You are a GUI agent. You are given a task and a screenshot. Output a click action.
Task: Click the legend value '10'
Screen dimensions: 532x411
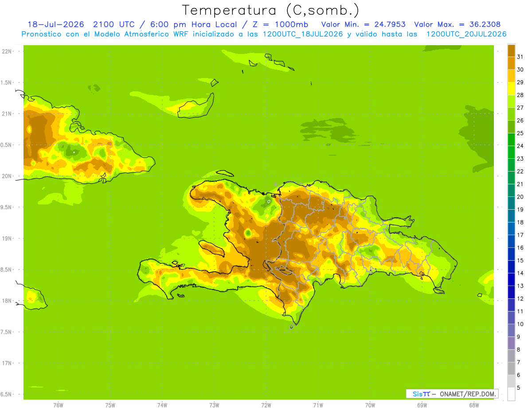click(520, 324)
